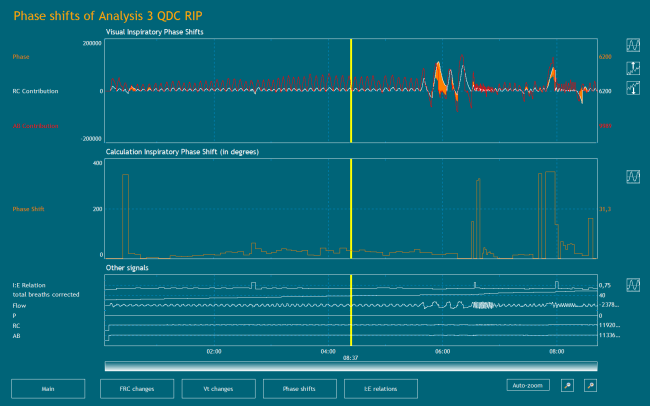Viewport: 650px width, 406px height.
Task: Select the RC Contribution legend label
Action: point(35,91)
